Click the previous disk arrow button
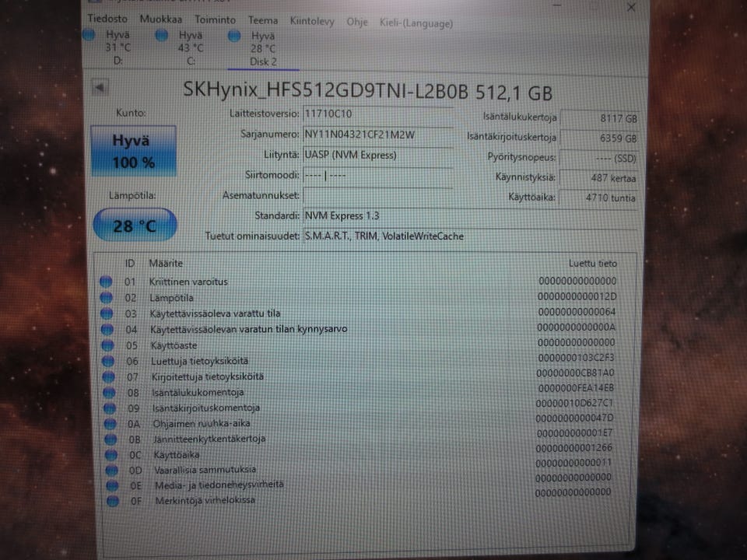The height and width of the screenshot is (560, 747). pos(100,87)
